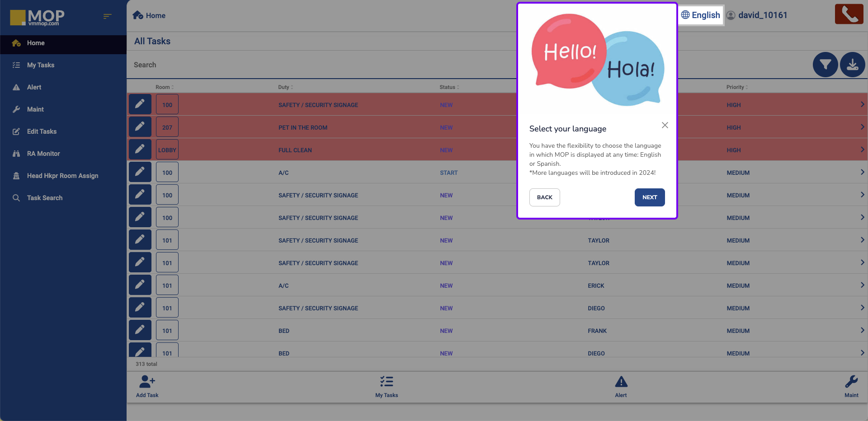868x421 pixels.
Task: Click edit pencil for room 207 task
Action: tap(140, 127)
